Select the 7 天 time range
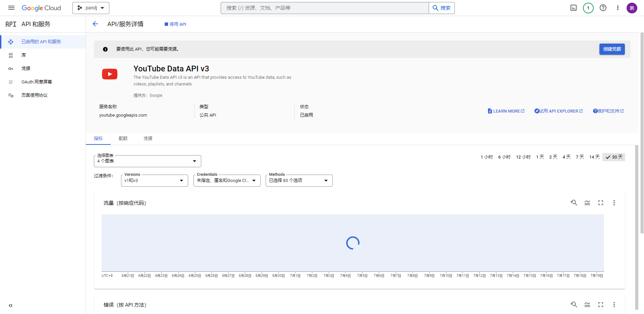The height and width of the screenshot is (314, 644). pyautogui.click(x=580, y=157)
